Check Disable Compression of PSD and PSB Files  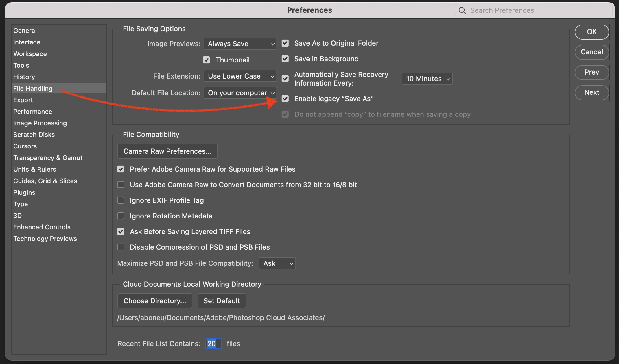[121, 247]
